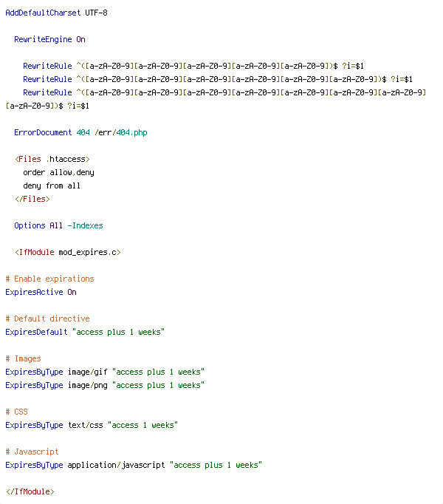This screenshot has height=504, width=443.
Task: Click the "<Files" opening tag
Action: point(28,160)
